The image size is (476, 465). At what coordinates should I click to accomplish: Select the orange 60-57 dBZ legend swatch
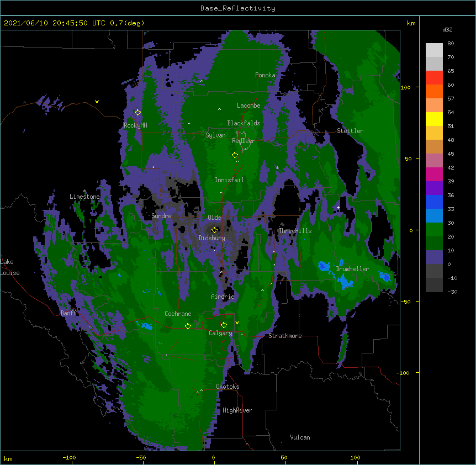pyautogui.click(x=434, y=92)
